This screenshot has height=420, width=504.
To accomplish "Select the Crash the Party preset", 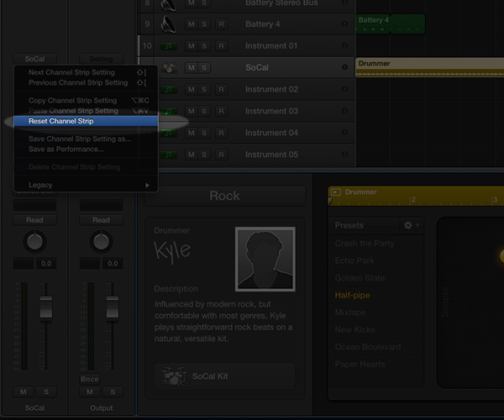I will [x=376, y=244].
